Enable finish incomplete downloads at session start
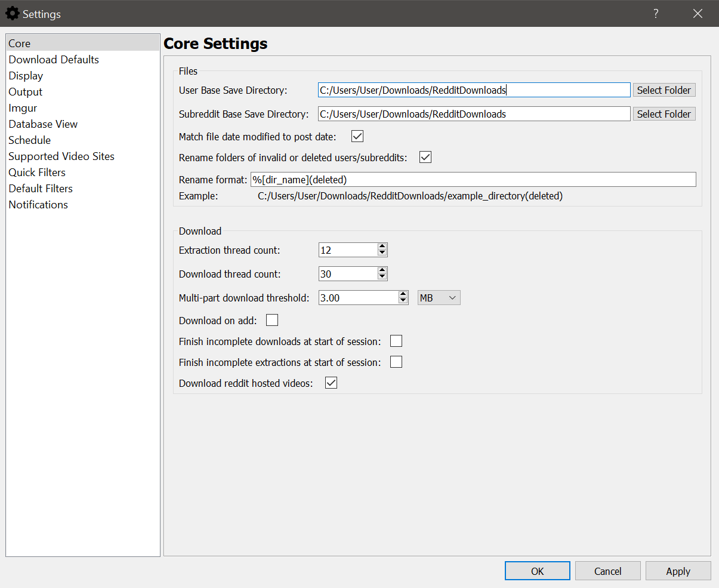This screenshot has height=588, width=719. [396, 341]
